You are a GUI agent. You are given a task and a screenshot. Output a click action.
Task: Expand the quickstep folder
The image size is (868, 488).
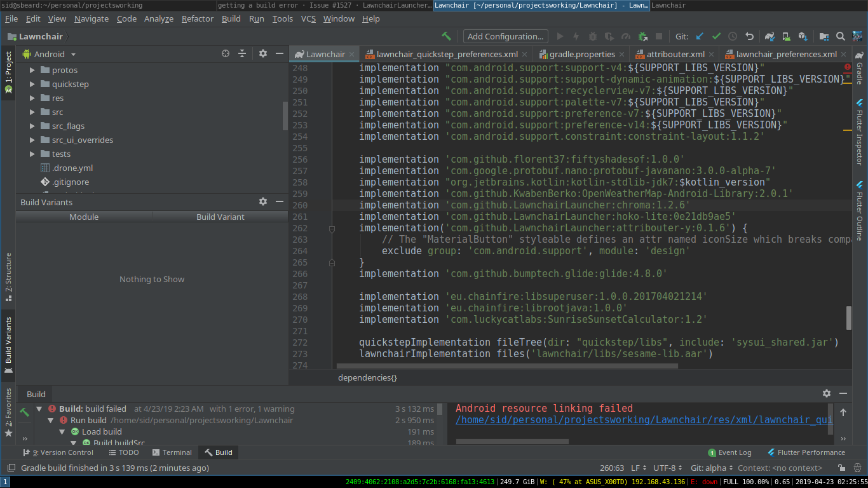[32, 84]
